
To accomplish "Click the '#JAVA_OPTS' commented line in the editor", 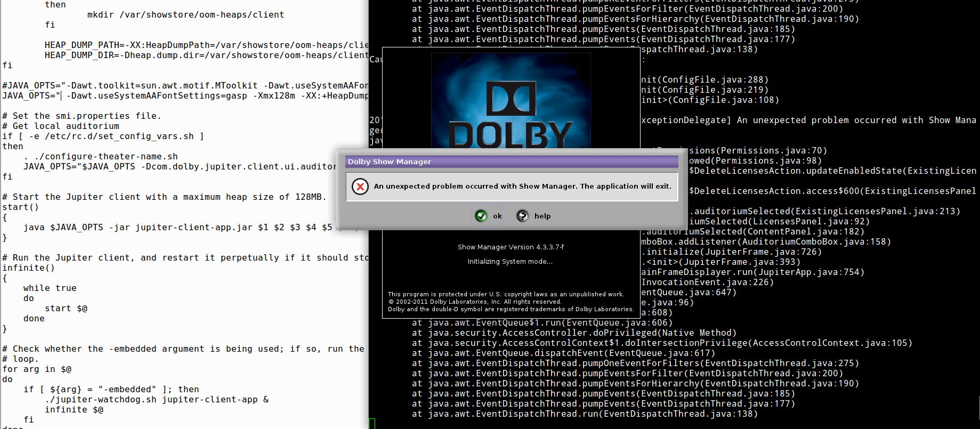I will [x=185, y=86].
